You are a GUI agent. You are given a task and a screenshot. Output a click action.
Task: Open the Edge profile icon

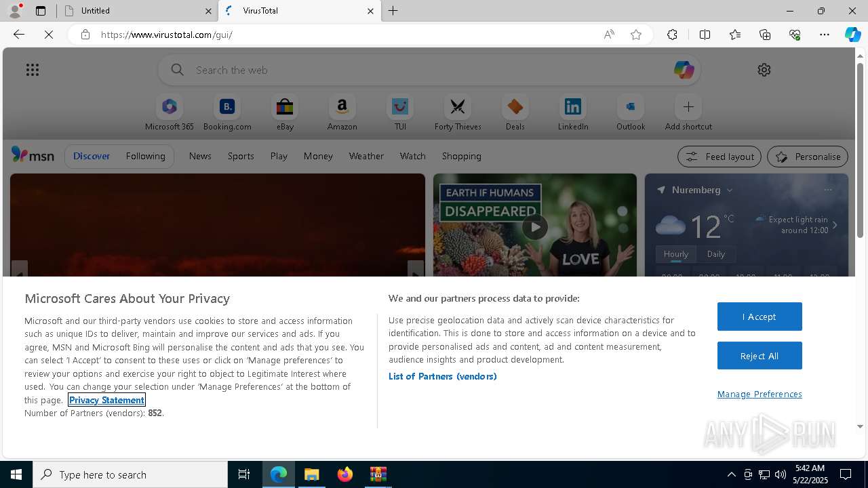click(14, 11)
